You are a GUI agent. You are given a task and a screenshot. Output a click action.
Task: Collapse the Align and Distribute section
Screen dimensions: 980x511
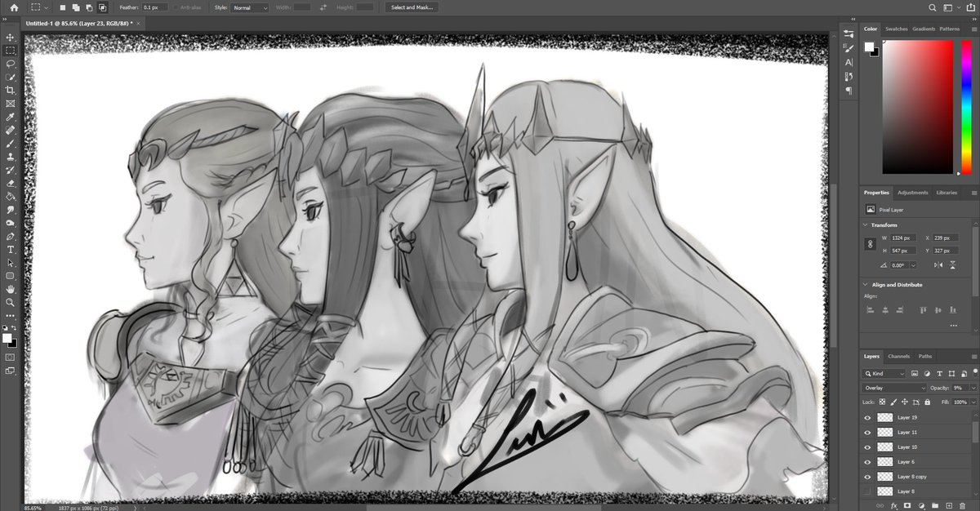[866, 285]
